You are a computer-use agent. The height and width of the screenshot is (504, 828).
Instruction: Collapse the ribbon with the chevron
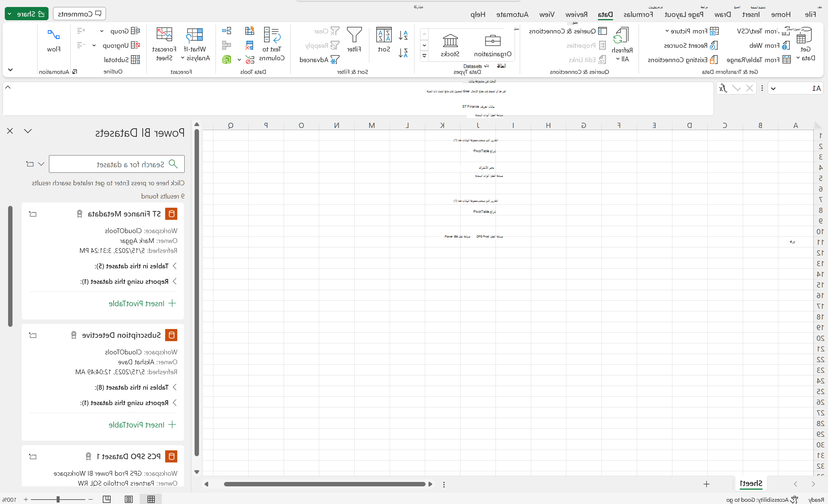pos(10,70)
